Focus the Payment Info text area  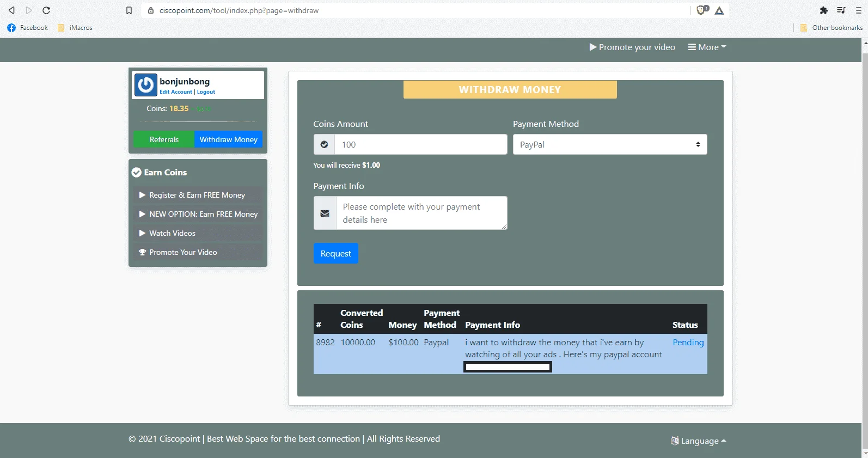click(x=421, y=213)
